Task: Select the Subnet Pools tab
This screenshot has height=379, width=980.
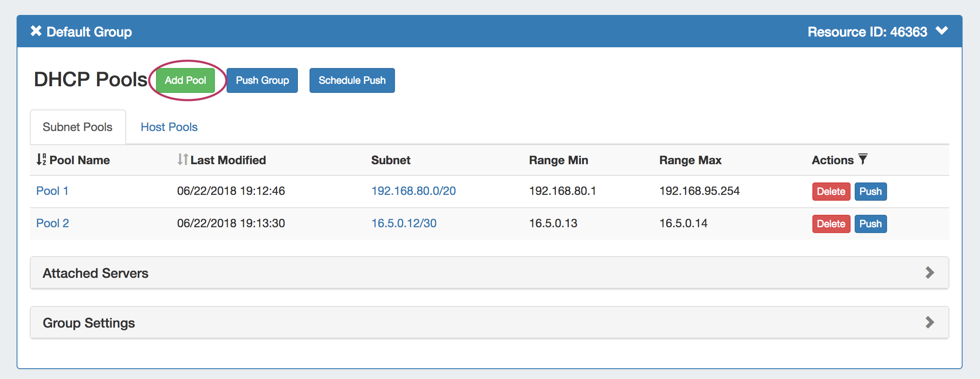Action: 78,127
